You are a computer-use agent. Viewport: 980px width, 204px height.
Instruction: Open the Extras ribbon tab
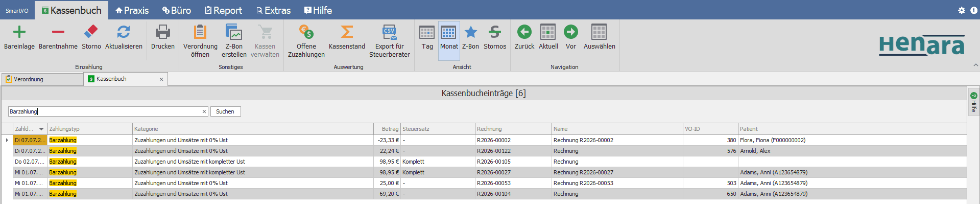(x=273, y=10)
